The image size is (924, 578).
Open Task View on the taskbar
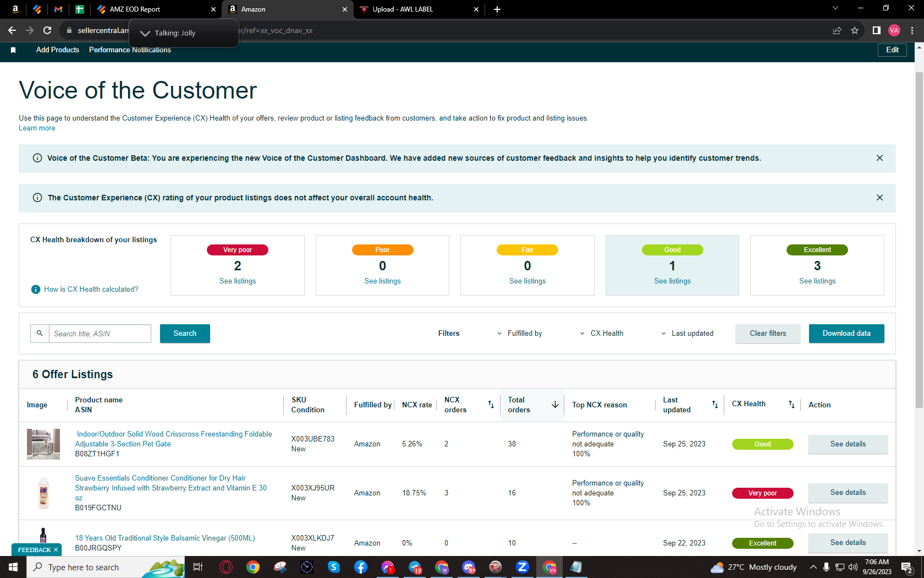pos(198,567)
